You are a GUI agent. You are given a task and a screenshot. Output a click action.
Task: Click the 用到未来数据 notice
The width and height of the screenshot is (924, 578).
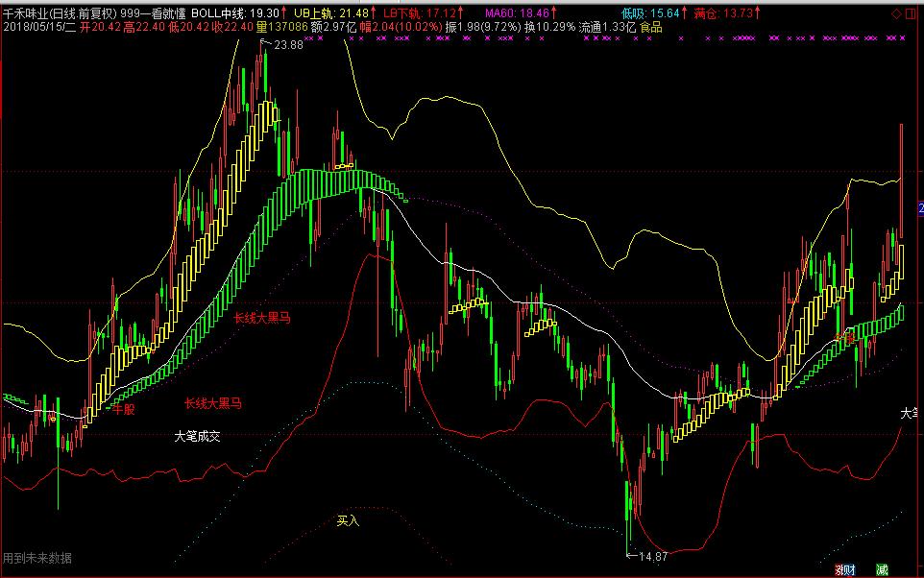37,558
